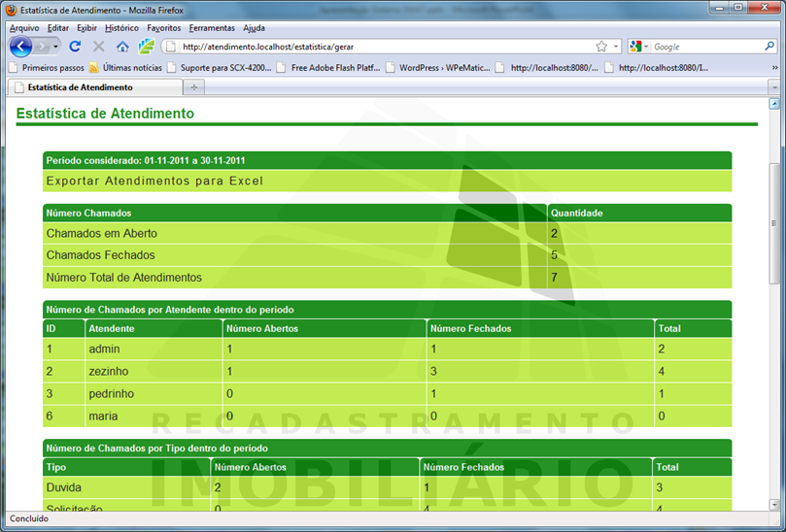Viewport: 786px width, 532px height.
Task: Minimize the Firefox window
Action: pos(720,8)
